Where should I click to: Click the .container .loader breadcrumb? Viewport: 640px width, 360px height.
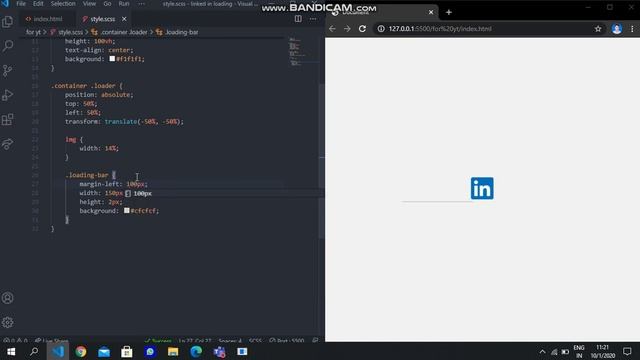pyautogui.click(x=124, y=32)
